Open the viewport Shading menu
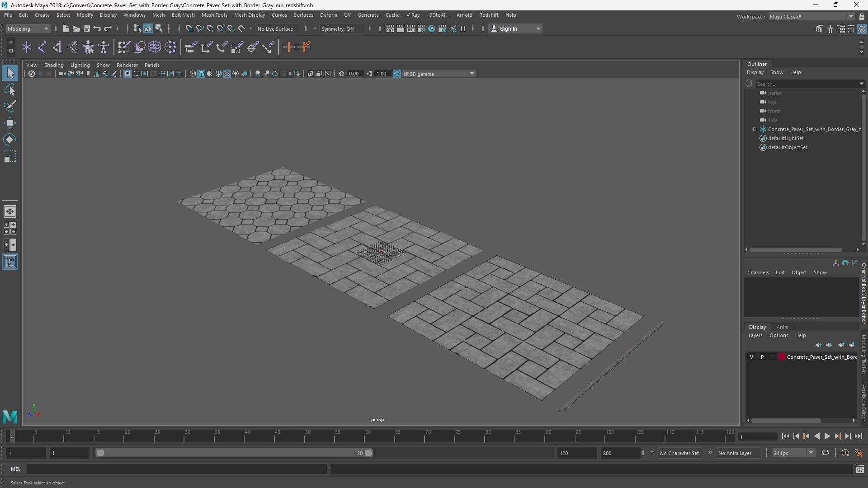Screen dimensions: 868x488 [x=54, y=65]
